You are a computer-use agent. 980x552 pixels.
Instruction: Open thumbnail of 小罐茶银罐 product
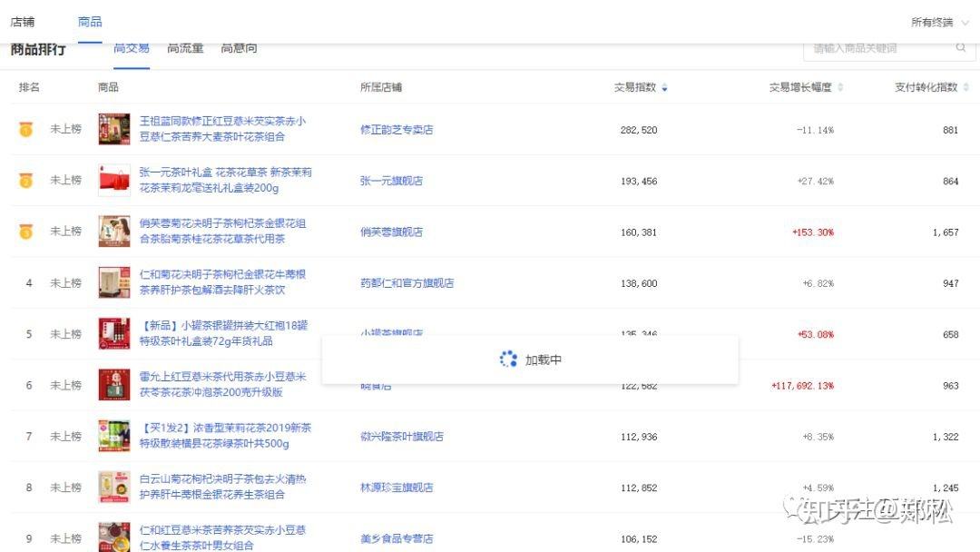[114, 334]
